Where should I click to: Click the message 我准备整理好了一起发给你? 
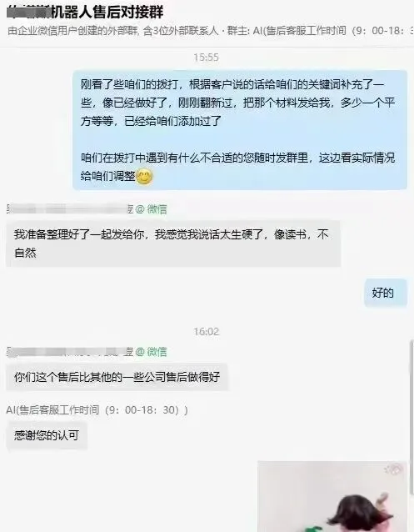(173, 243)
